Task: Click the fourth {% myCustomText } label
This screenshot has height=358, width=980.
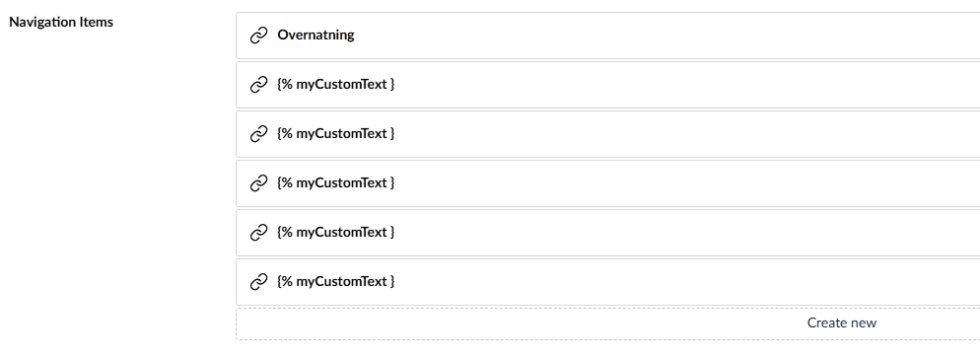Action: click(x=335, y=233)
